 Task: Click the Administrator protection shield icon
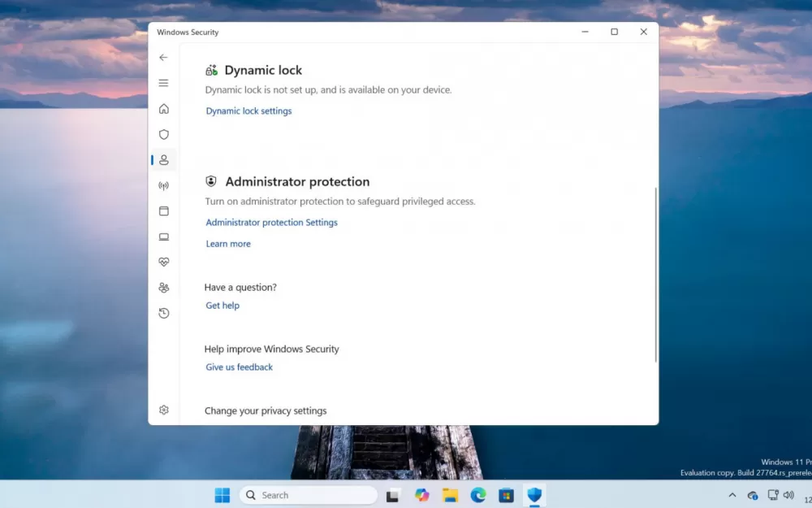coord(211,181)
